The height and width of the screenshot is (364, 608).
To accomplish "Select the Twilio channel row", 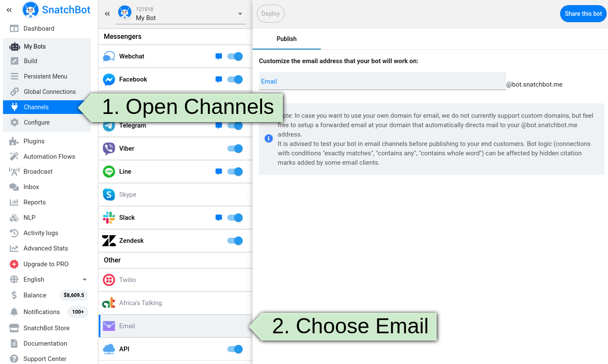I will click(175, 280).
